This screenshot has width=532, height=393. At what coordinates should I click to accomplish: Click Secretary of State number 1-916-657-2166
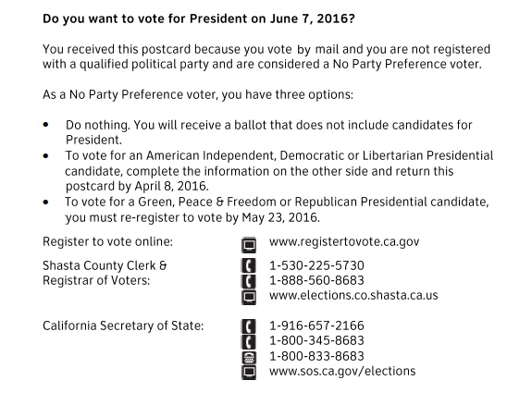tap(316, 325)
